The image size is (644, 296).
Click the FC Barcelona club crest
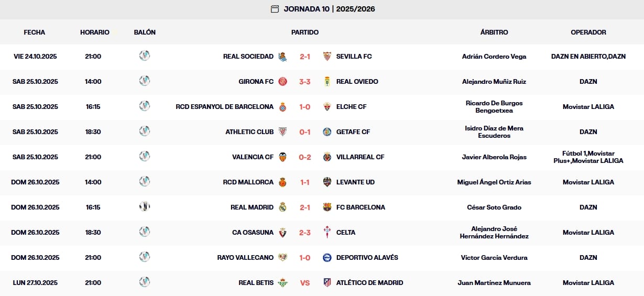tap(327, 207)
